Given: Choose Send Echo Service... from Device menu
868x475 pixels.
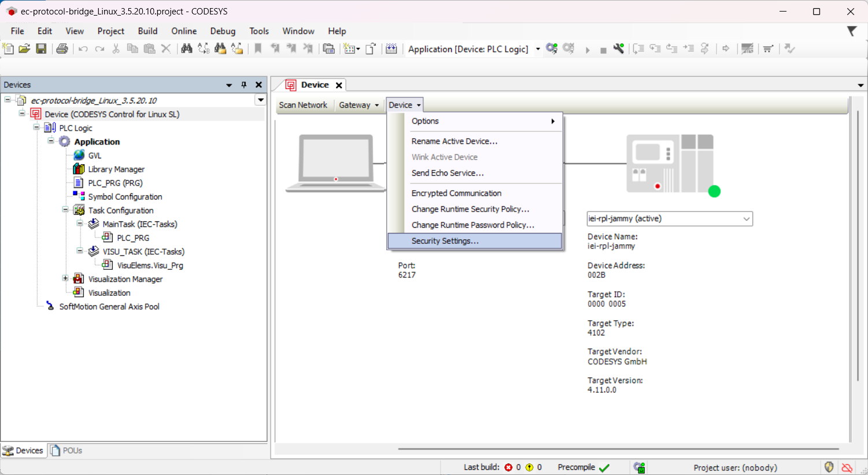Looking at the screenshot, I should click(475, 173).
